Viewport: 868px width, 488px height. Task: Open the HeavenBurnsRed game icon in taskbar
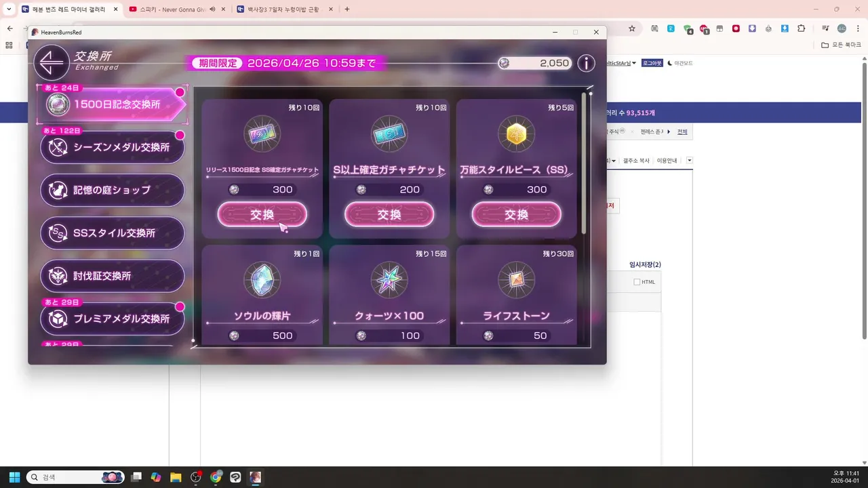point(255,477)
